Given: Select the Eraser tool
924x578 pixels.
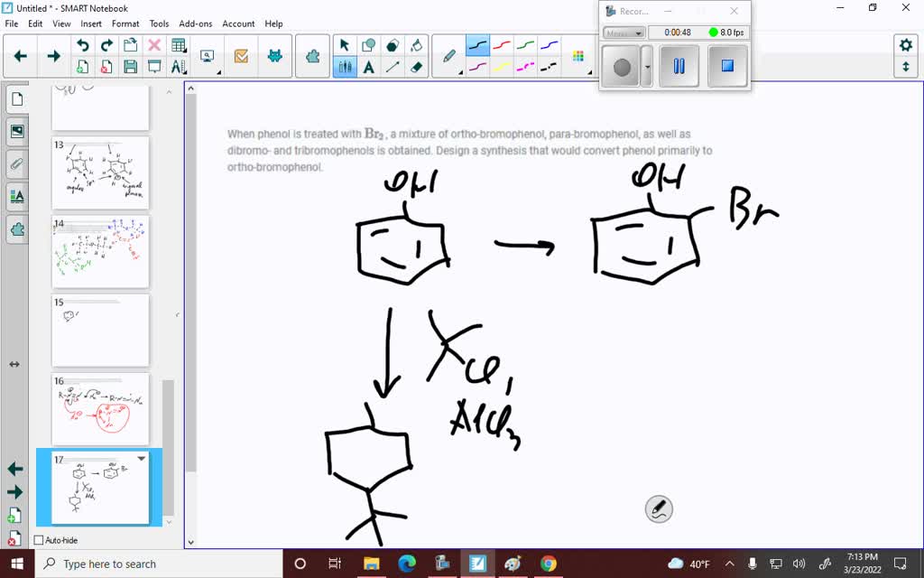Looking at the screenshot, I should coord(415,65).
